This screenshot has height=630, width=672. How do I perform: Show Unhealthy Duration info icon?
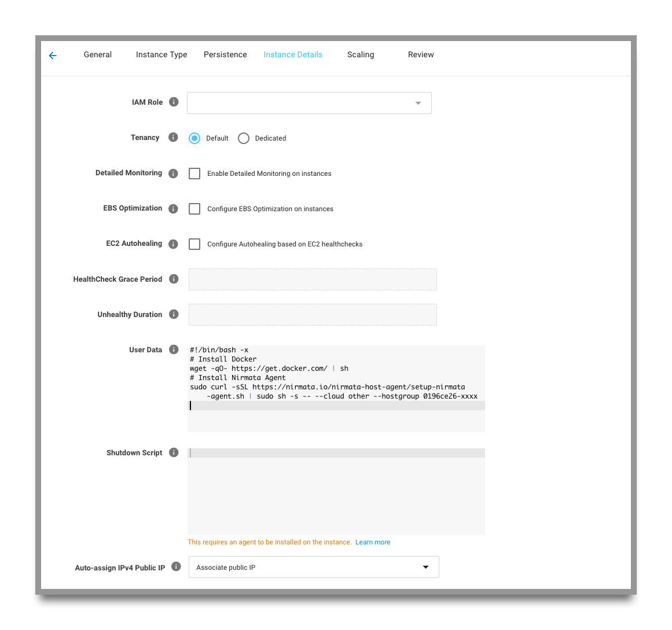tap(174, 314)
